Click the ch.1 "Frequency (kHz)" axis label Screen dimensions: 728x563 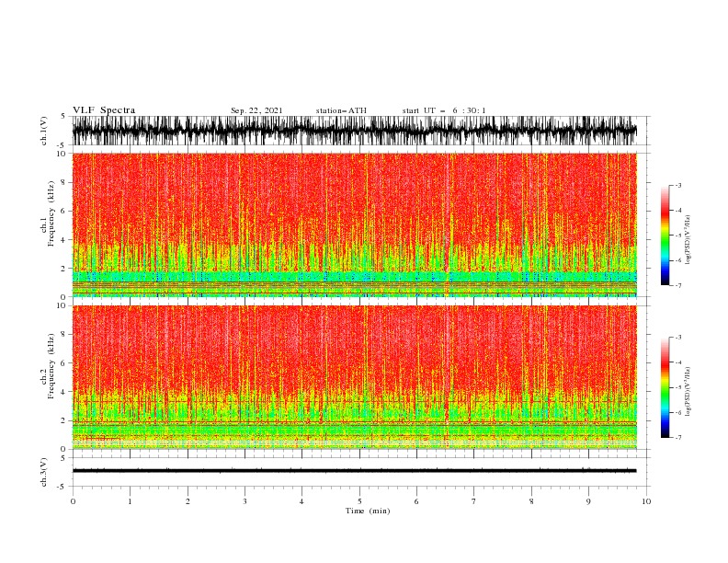click(52, 214)
